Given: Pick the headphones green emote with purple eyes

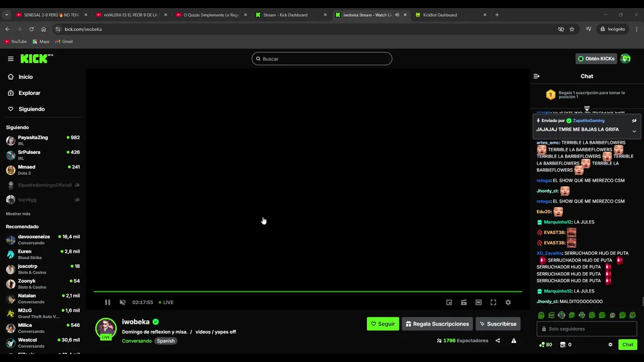Looking at the screenshot, I should 561,315.
